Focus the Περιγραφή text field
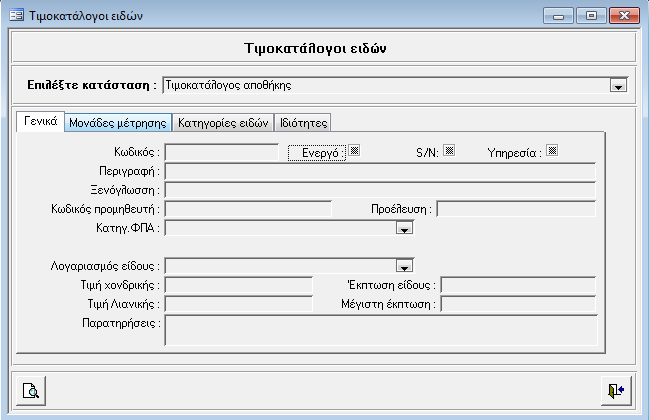Image resolution: width=649 pixels, height=420 pixels. [380, 171]
